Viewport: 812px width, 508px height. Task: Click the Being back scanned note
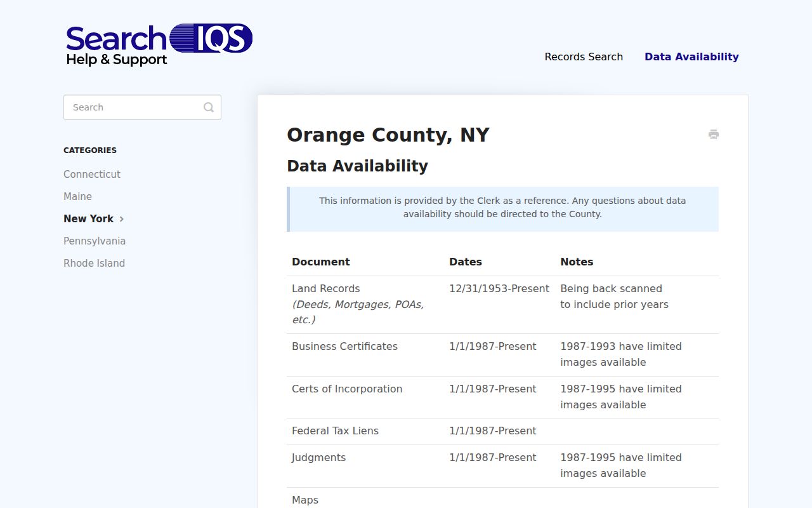tap(614, 297)
